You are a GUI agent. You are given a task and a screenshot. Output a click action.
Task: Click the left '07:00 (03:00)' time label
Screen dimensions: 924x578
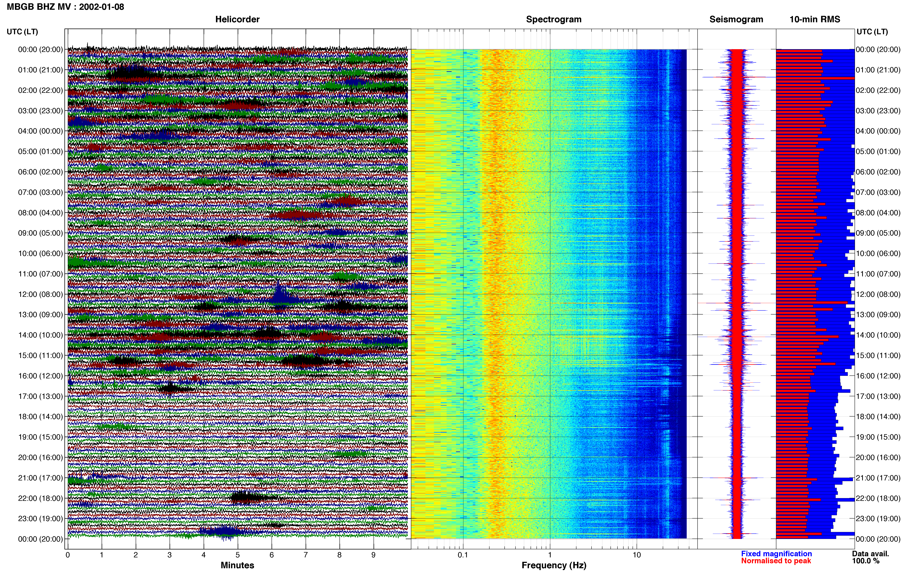pos(41,192)
